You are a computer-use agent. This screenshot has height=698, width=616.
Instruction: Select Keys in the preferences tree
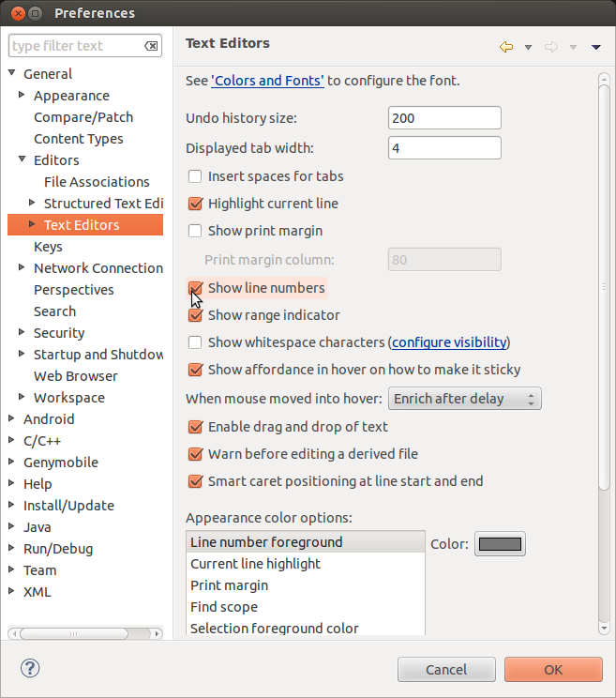[x=48, y=247]
